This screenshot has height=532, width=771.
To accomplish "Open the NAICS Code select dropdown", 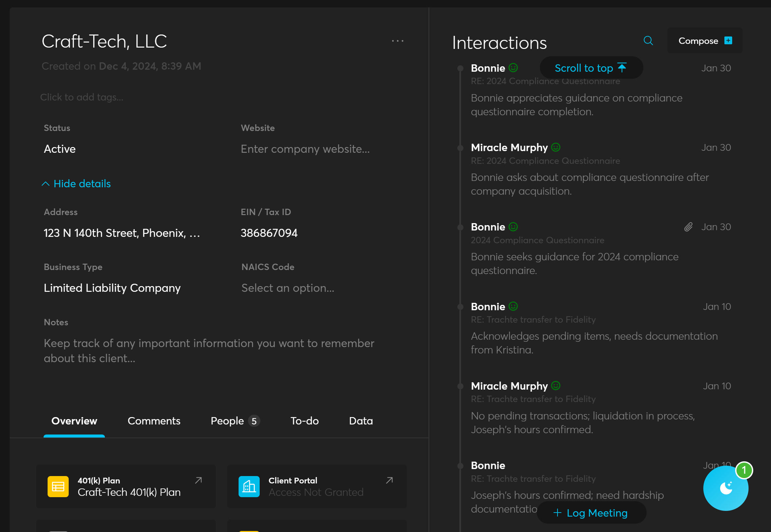I will click(287, 288).
